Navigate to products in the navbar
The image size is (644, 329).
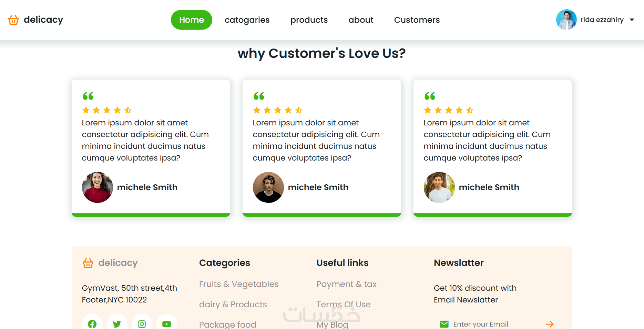click(x=309, y=20)
